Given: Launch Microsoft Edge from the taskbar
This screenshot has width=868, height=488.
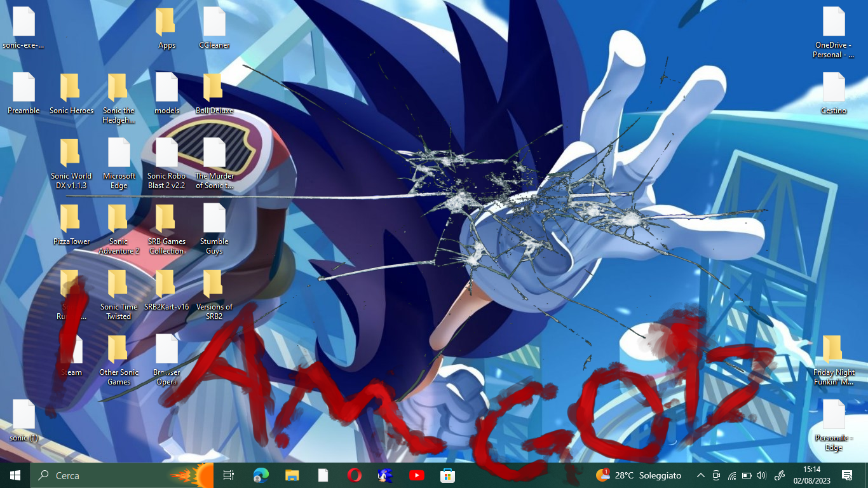Looking at the screenshot, I should (x=261, y=475).
